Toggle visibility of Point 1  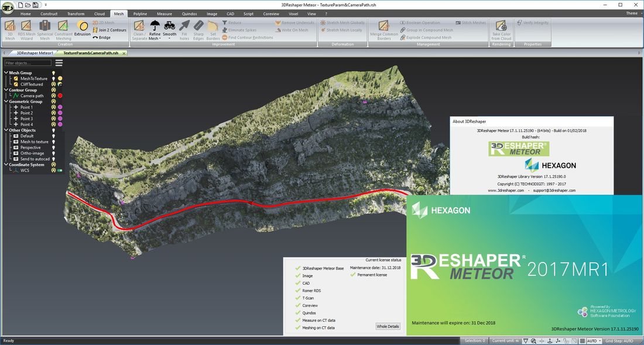click(53, 107)
